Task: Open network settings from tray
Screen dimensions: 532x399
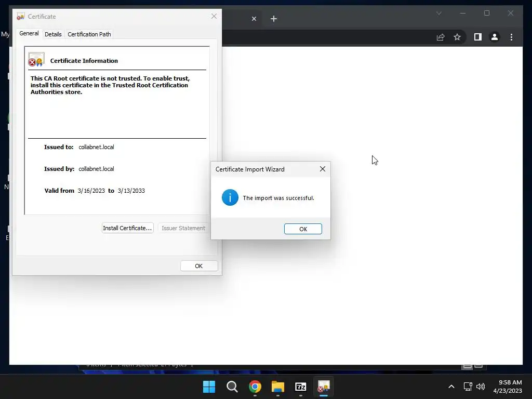Action: pos(468,387)
